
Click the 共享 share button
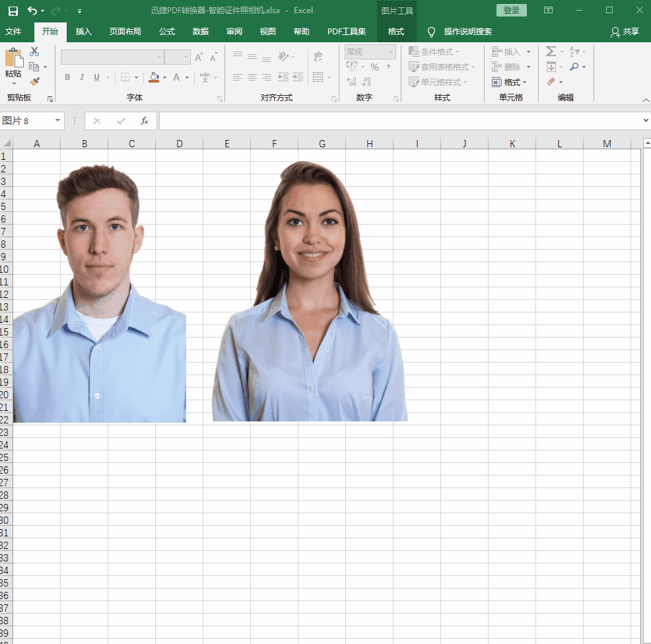point(625,32)
